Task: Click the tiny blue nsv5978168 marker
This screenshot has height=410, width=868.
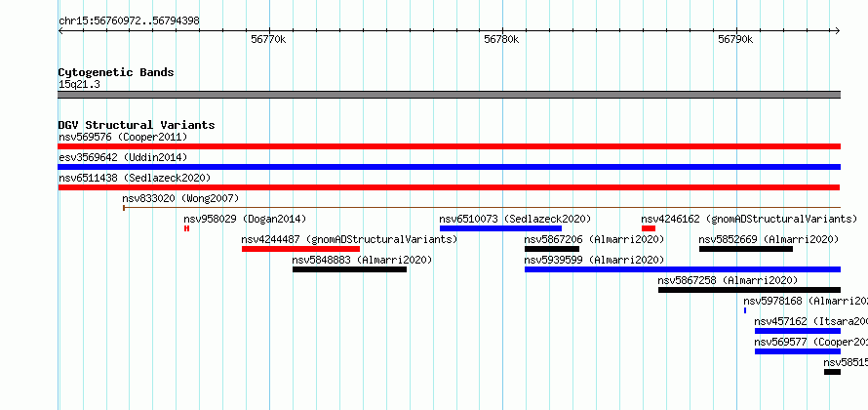Action: 745,310
